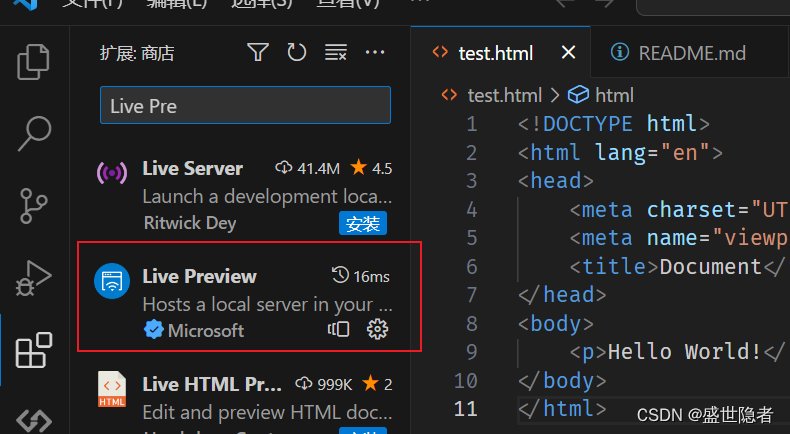Click the html lang="en" code line
This screenshot has height=434, width=790.
pyautogui.click(x=620, y=153)
